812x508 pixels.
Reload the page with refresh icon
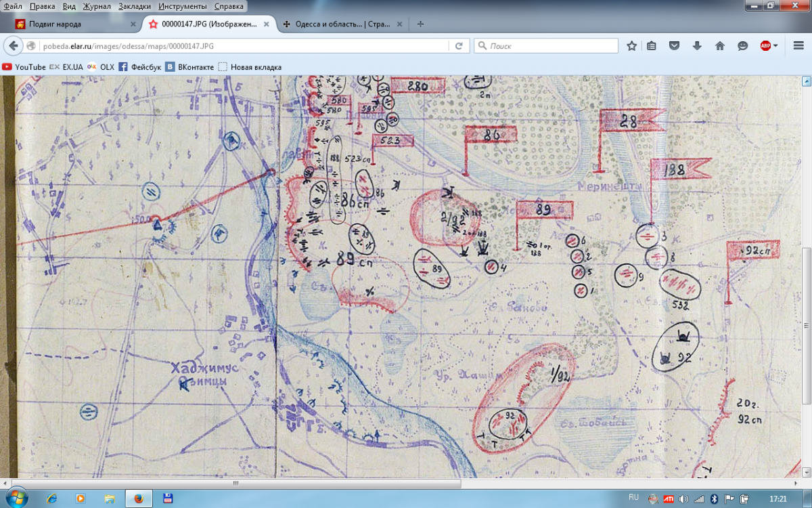tap(459, 46)
